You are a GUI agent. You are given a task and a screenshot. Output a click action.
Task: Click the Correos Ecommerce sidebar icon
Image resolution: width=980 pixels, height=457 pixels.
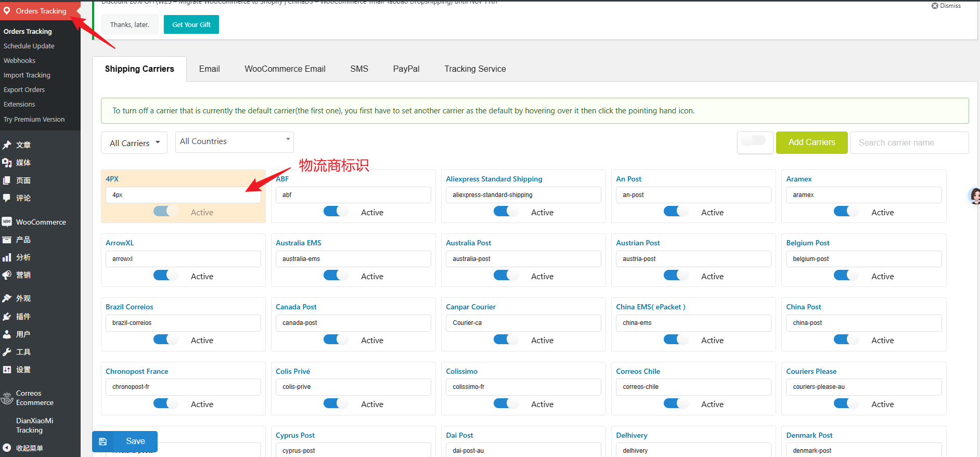coord(7,398)
